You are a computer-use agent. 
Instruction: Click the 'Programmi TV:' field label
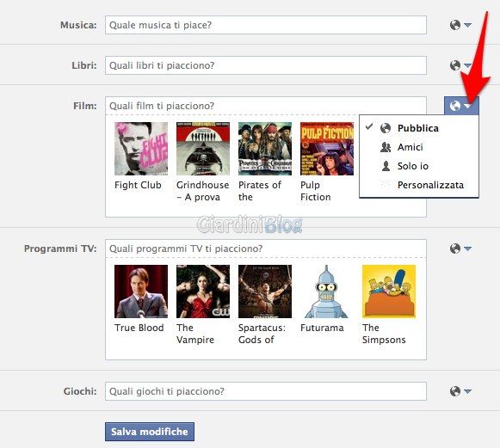(x=60, y=249)
